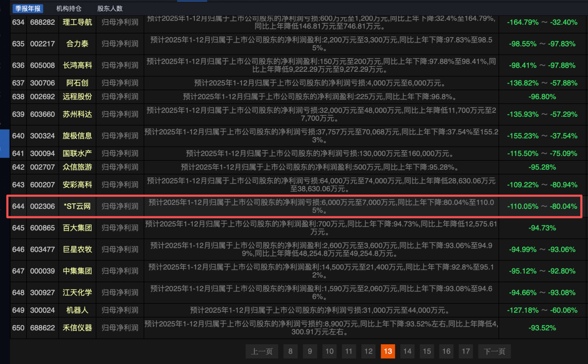
Task: Open stock name 阿石创
Action: (77, 83)
